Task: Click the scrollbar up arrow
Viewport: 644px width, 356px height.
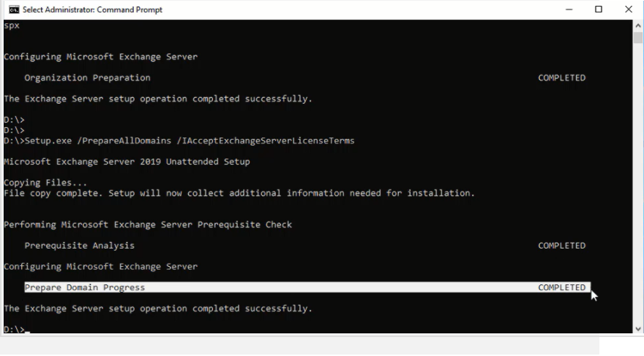Action: 637,26
